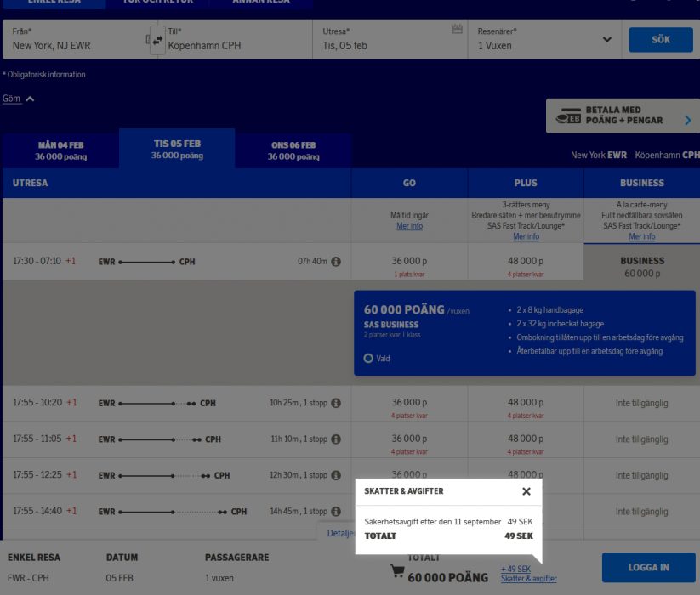Viewport: 700px width, 595px height.
Task: Select the Vald radio button for SAS BUSINESS
Action: pyautogui.click(x=367, y=358)
